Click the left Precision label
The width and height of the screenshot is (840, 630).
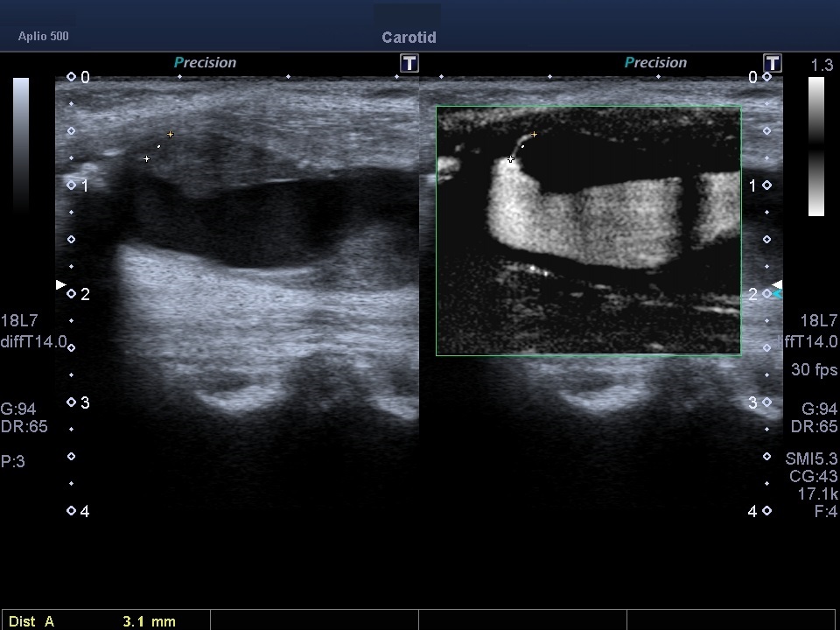205,63
